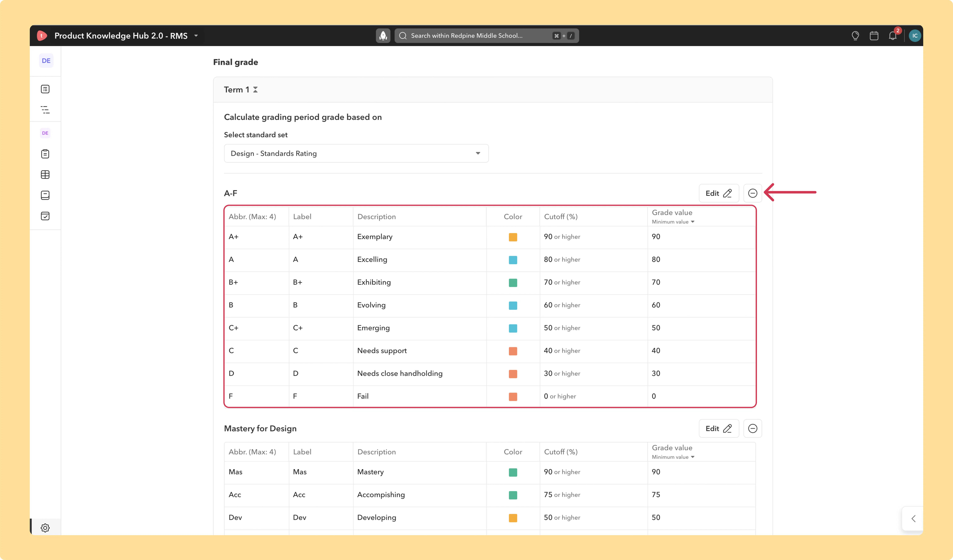953x560 pixels.
Task: Open the rocket launcher icon
Action: (383, 36)
